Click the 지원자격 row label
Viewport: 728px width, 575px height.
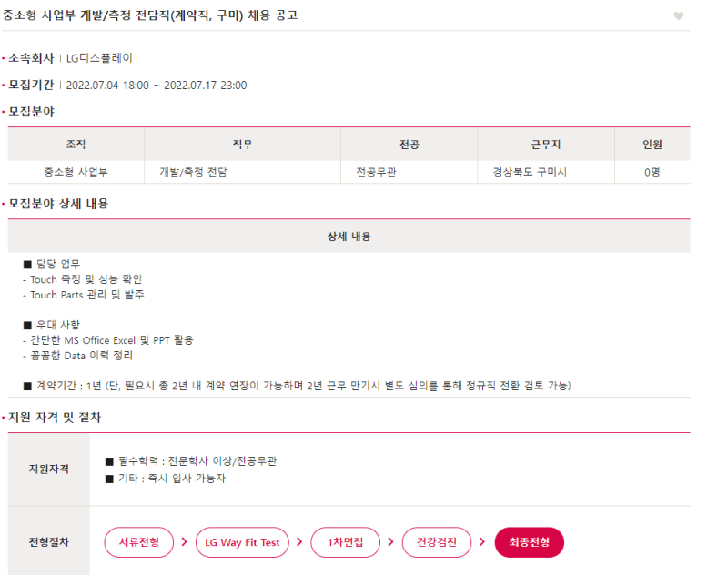(49, 469)
